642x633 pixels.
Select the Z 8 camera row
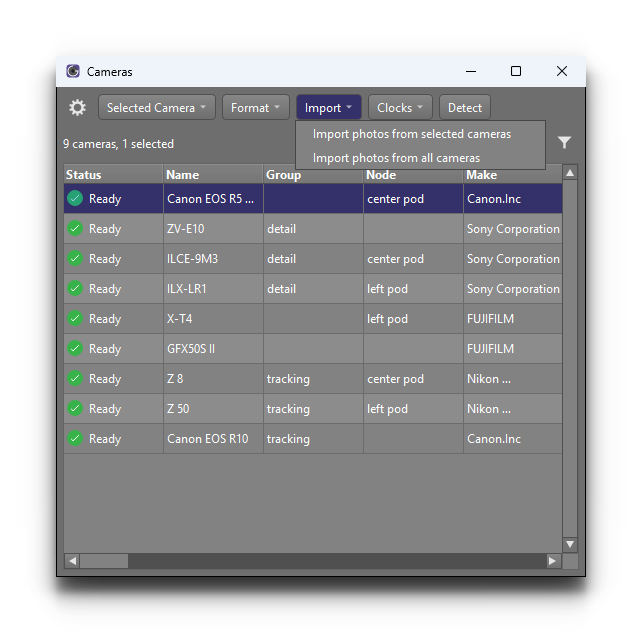click(x=313, y=378)
